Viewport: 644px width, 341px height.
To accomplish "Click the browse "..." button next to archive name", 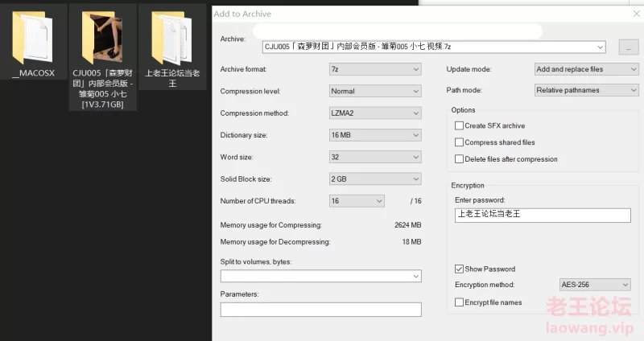I will tap(628, 47).
